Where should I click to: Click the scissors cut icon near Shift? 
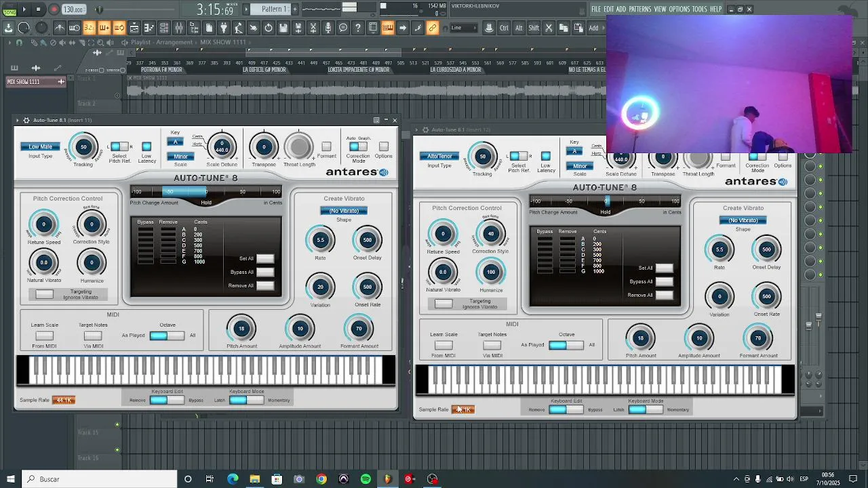[549, 28]
